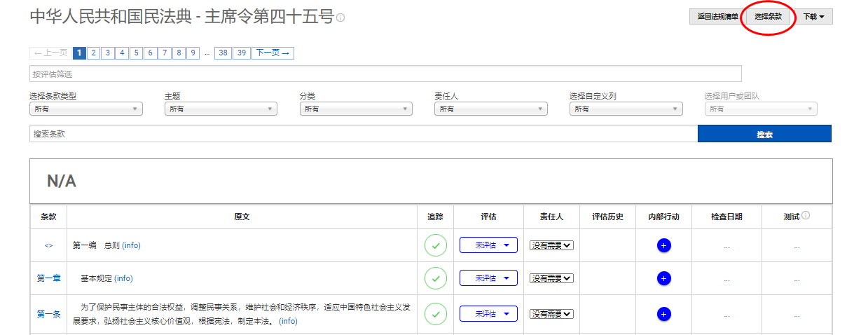This screenshot has height=335, width=868.
Task: Click the 按评估筛选 input field
Action: tap(385, 74)
